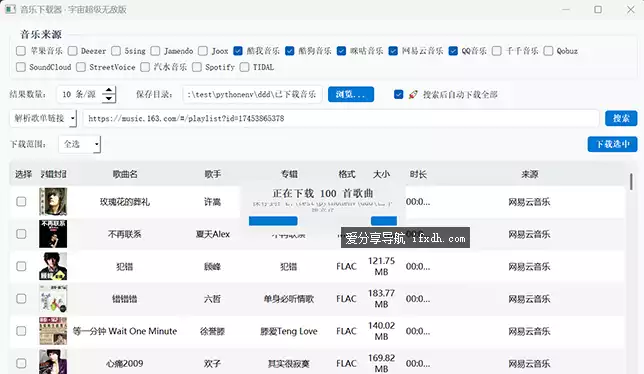Click album name 膨爱Teng Love
Viewport: 644px width, 374px height.
[289, 331]
